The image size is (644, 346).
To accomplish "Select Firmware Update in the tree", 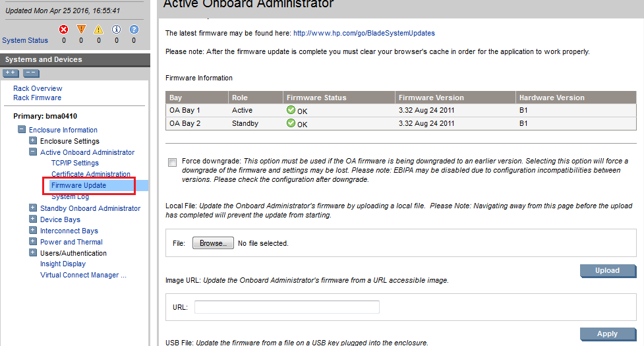I will (x=79, y=185).
